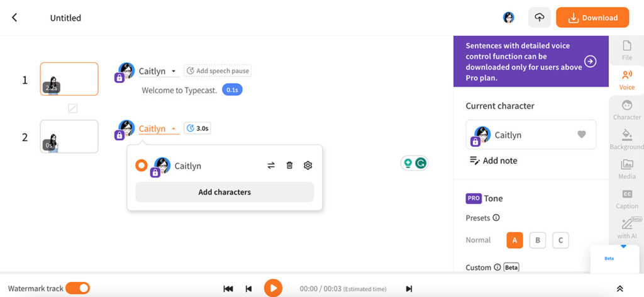Open the purple Pro plan banner arrow
The image size is (644, 297).
pos(590,62)
